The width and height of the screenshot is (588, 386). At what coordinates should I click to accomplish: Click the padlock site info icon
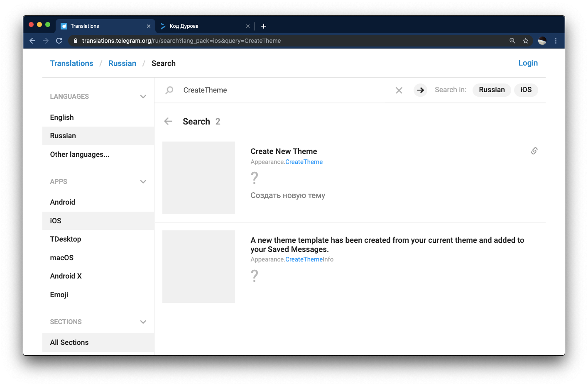(x=75, y=41)
